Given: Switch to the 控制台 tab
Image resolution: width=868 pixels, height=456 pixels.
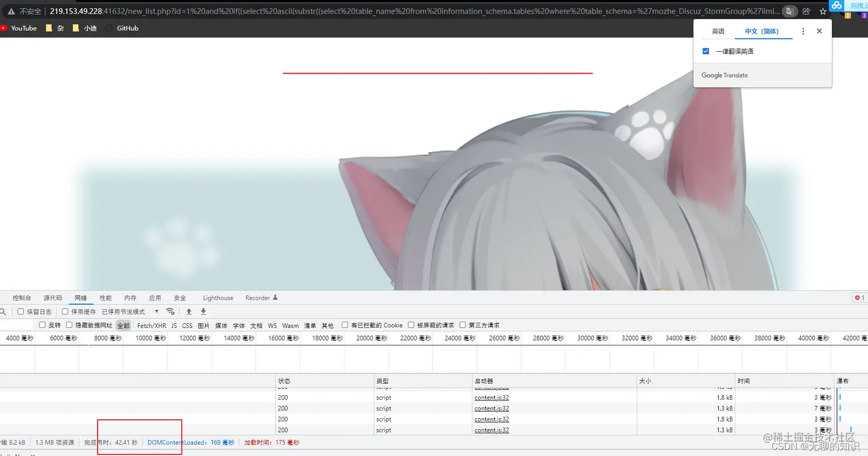Looking at the screenshot, I should click(22, 297).
